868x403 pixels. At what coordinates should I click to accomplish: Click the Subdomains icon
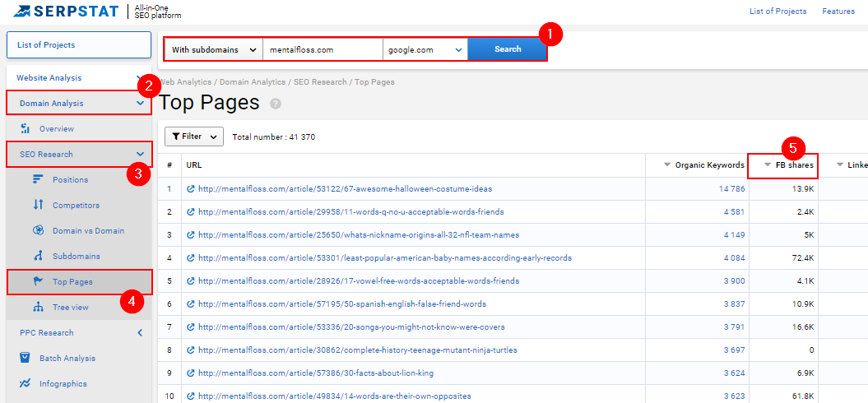point(38,257)
